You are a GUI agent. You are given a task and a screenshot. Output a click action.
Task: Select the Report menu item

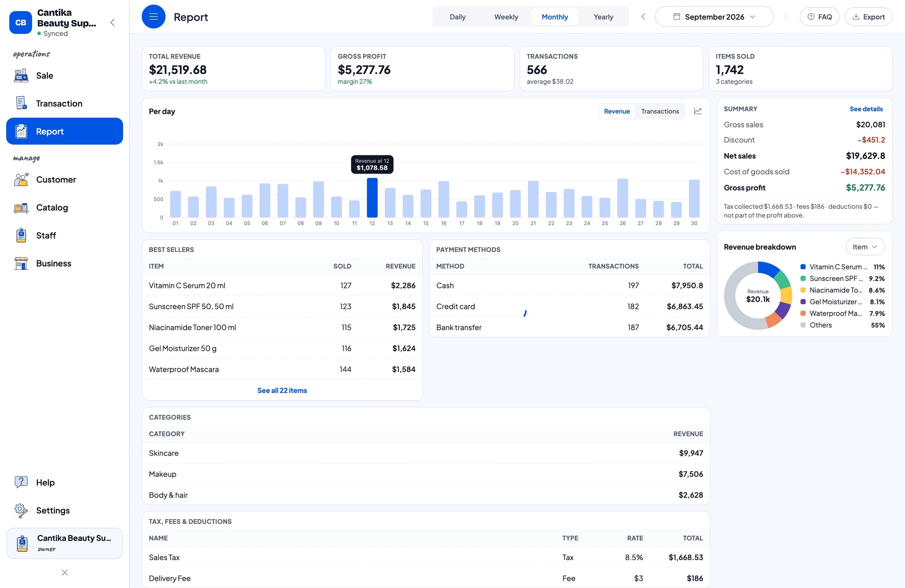click(64, 131)
